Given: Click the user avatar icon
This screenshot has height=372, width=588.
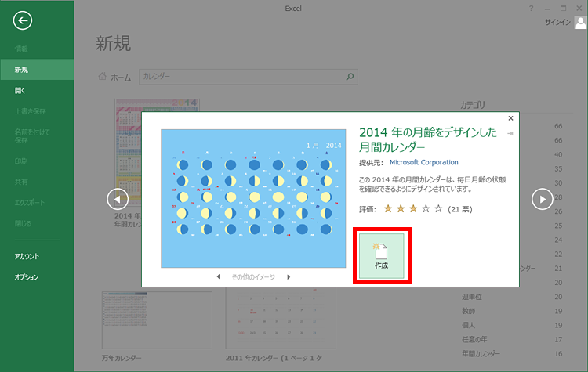Looking at the screenshot, I should tap(580, 23).
